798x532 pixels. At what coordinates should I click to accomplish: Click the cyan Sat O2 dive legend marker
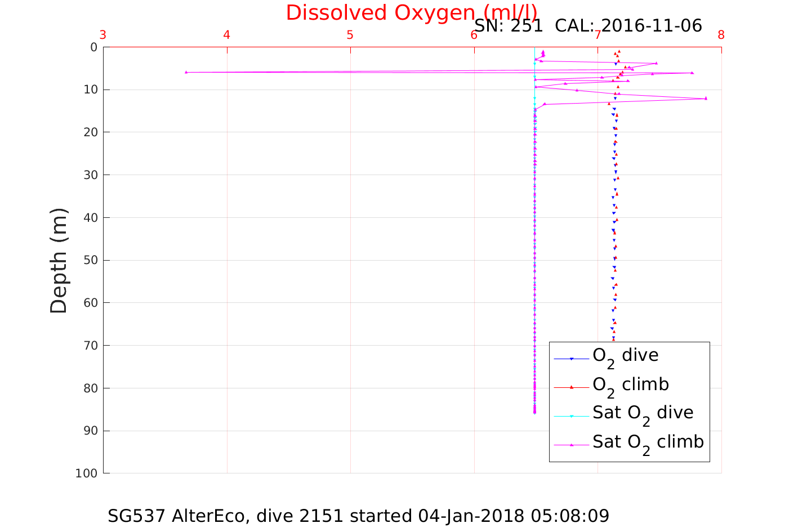click(571, 417)
